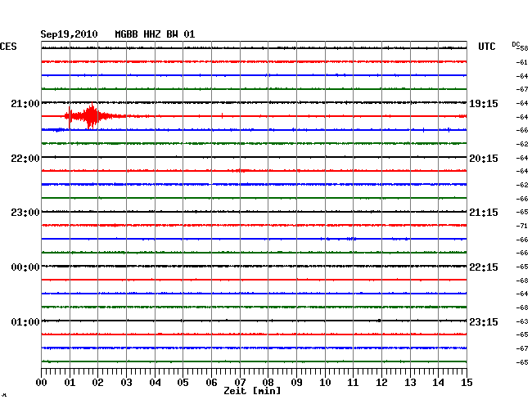Click the 20:15 UTC time label
The image size is (532, 404).
[x=484, y=159]
